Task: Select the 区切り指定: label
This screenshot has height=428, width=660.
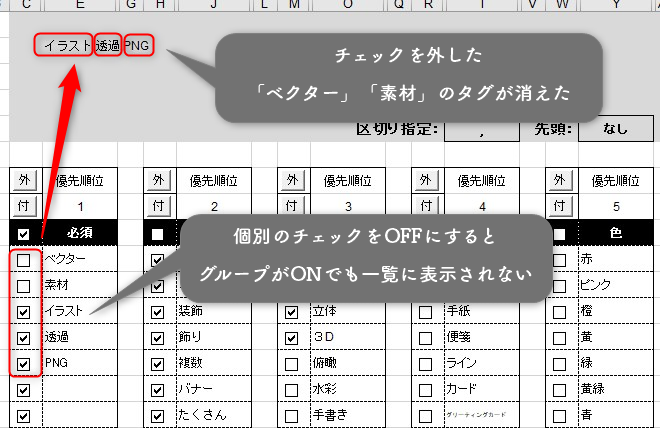Action: tap(397, 129)
